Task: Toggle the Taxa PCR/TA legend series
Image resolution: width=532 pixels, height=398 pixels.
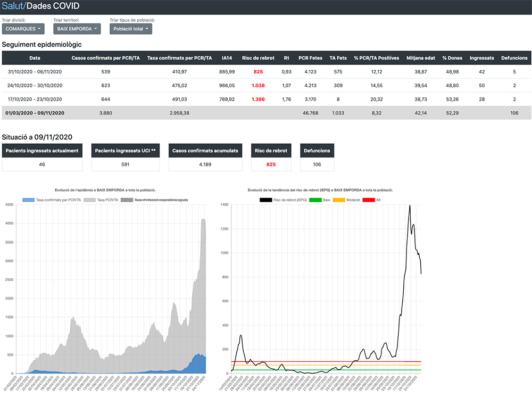Action: click(101, 200)
